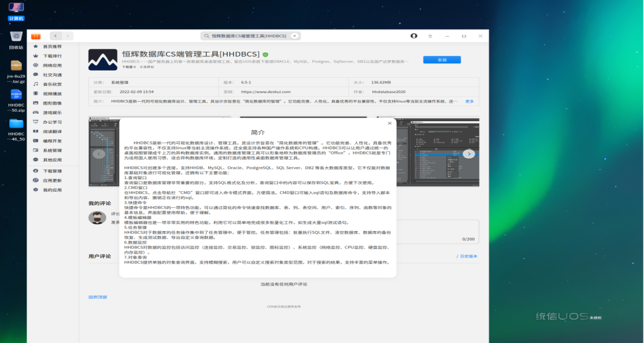Click the crown icon beside 下载排行
This screenshot has height=343, width=644.
[36, 56]
